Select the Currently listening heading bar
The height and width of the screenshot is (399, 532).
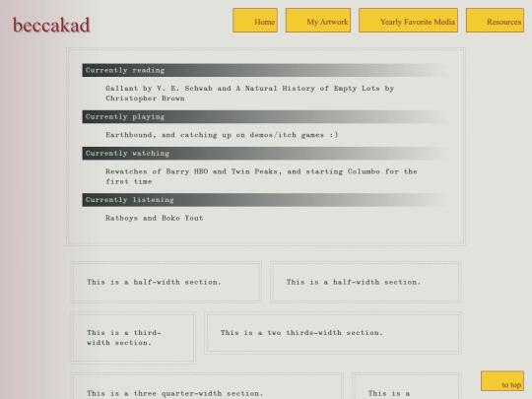[266, 200]
